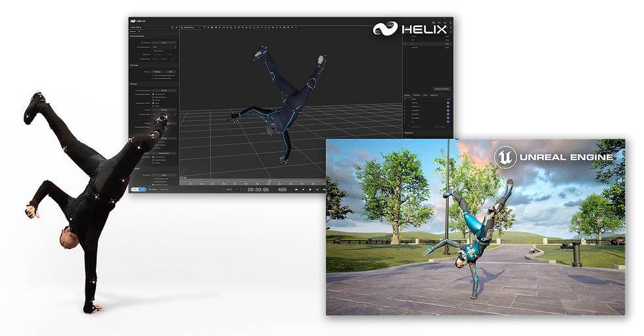Pop out the Marker Editing panel
This screenshot has width=644, height=336.
pyautogui.click(x=172, y=27)
